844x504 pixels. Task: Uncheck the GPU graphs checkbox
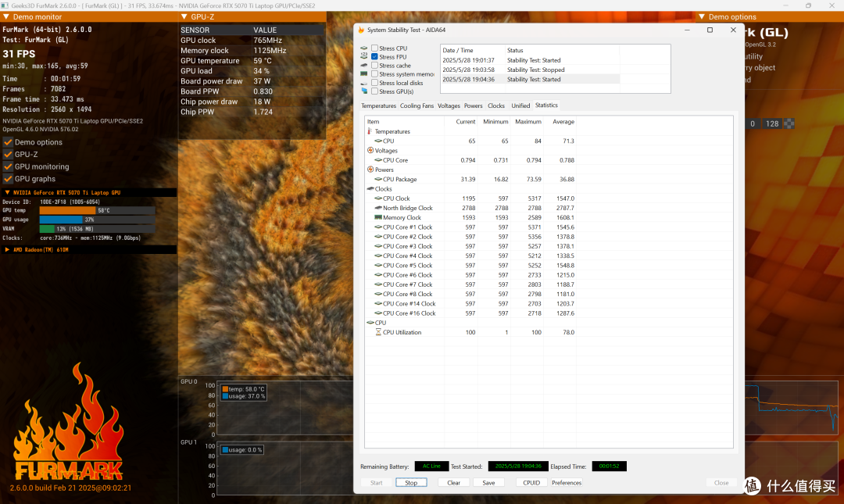pyautogui.click(x=8, y=179)
